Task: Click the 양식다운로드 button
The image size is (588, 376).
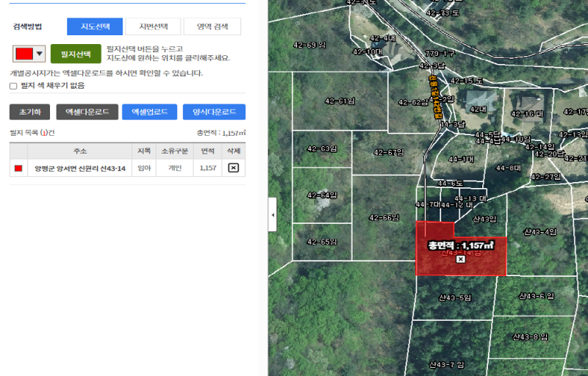Action: click(214, 112)
